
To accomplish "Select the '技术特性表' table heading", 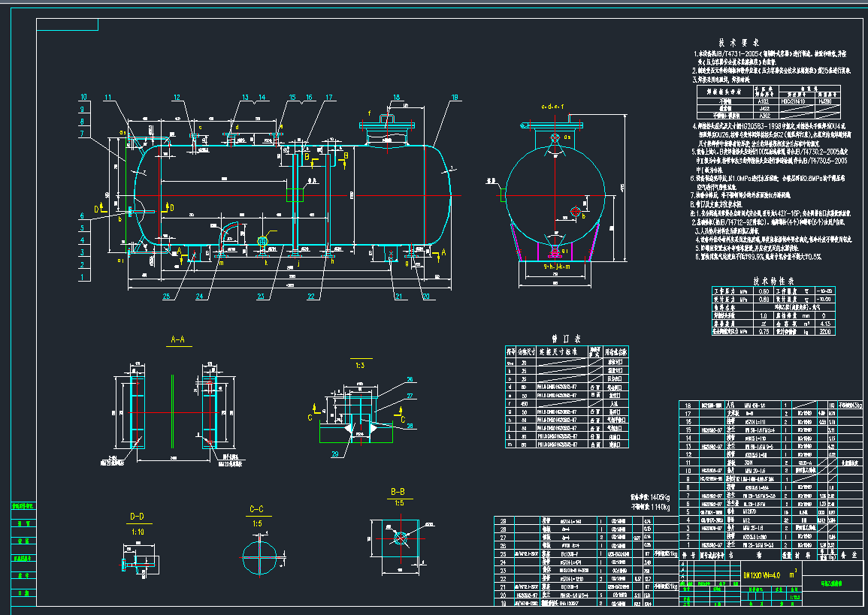I will (x=773, y=281).
